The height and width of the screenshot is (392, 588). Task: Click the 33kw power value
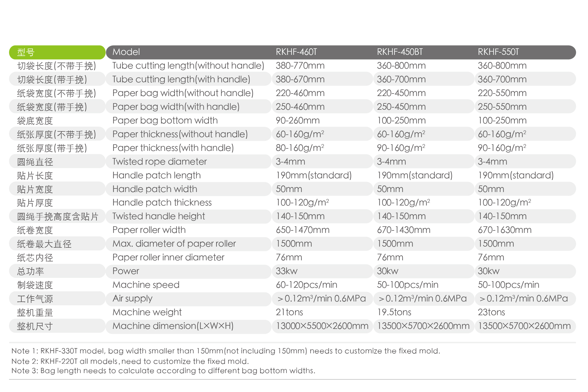[x=286, y=271]
